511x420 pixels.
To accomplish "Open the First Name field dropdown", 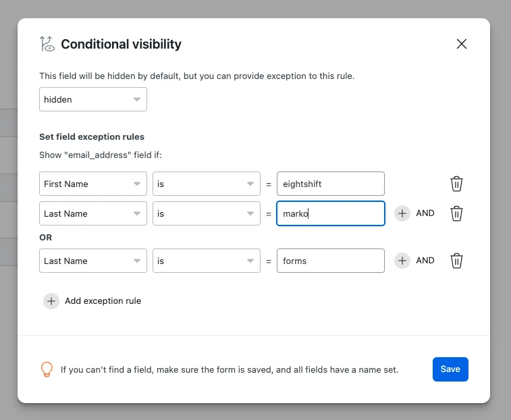I will pos(93,184).
